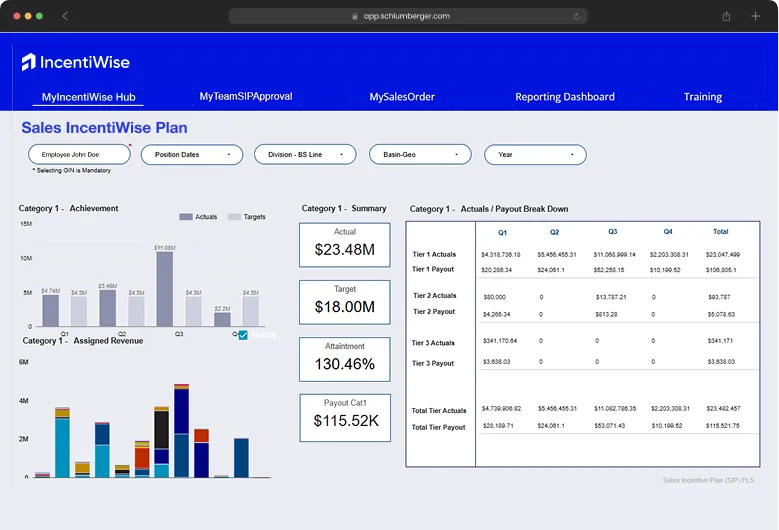Click the Payout Cat1 $115.52K card
Image resolution: width=779 pixels, height=530 pixels.
pos(345,418)
